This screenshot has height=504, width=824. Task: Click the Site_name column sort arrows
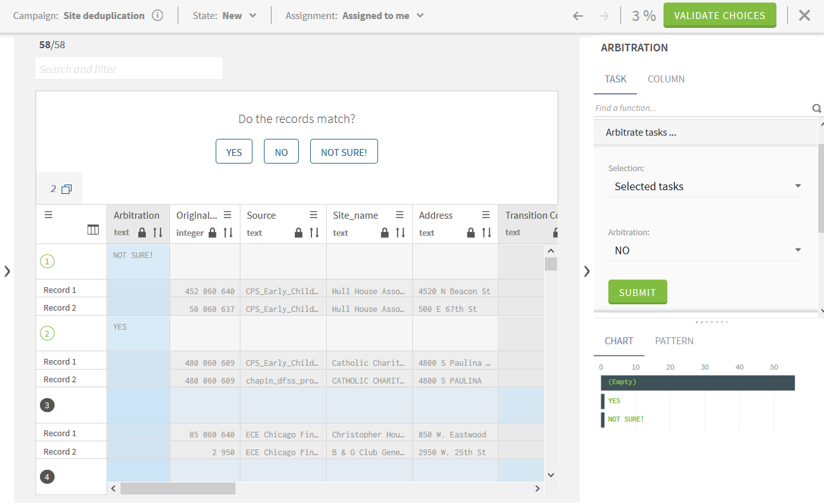400,233
